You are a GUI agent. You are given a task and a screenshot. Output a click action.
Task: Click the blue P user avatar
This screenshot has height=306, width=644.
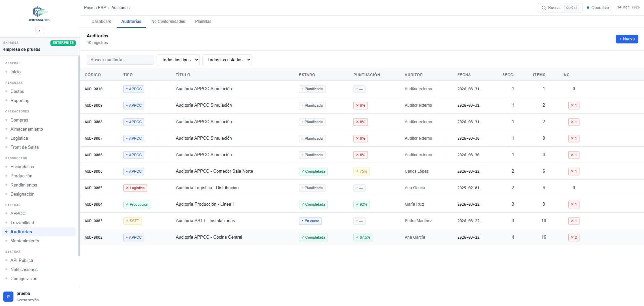point(8,297)
